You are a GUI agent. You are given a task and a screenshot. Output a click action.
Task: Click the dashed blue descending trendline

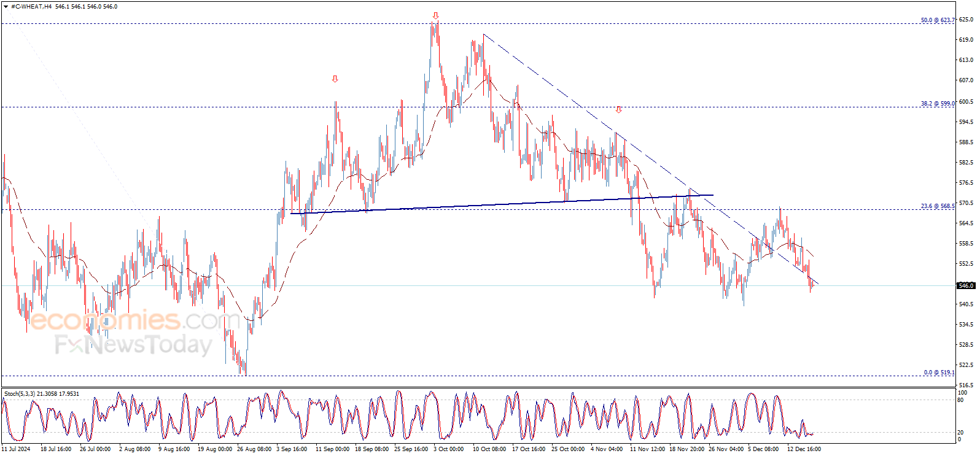(x=651, y=160)
